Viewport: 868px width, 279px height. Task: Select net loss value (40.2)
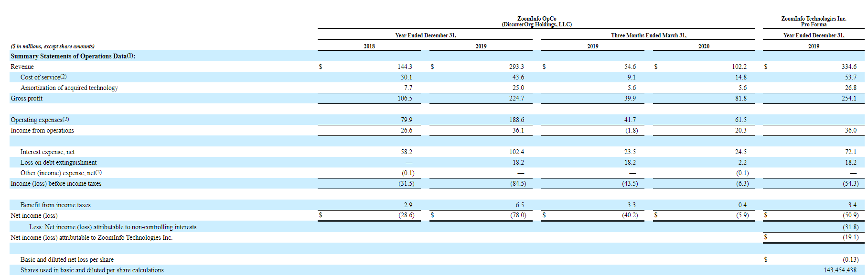[x=630, y=215]
